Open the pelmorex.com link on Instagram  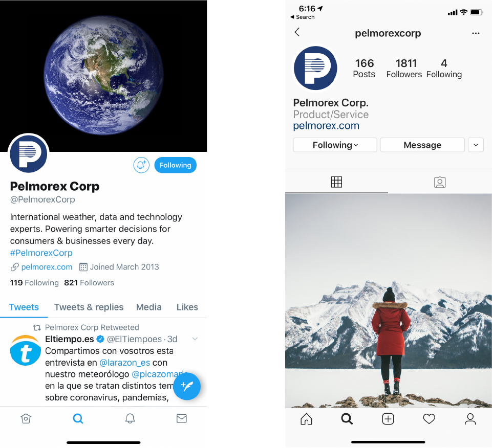[x=326, y=126]
